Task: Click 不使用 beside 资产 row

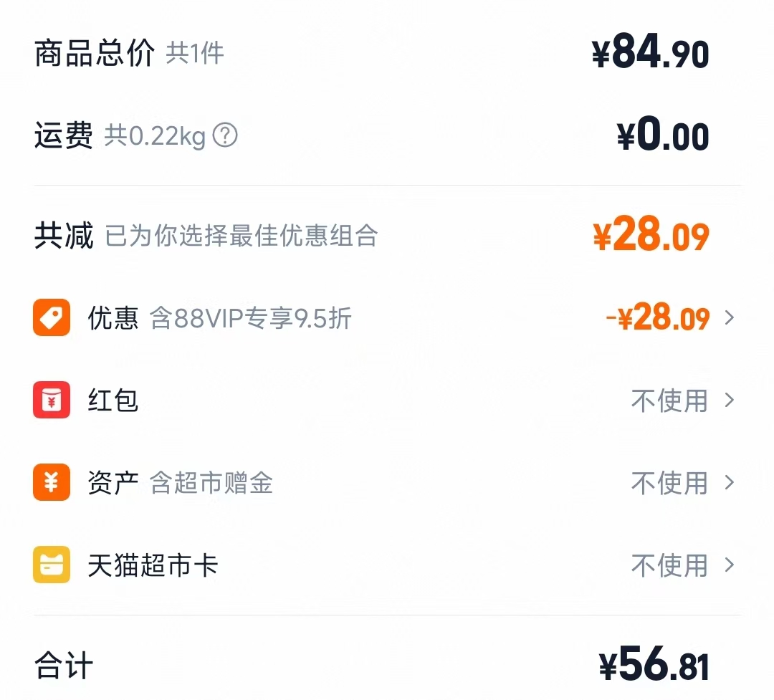Action: pyautogui.click(x=669, y=483)
